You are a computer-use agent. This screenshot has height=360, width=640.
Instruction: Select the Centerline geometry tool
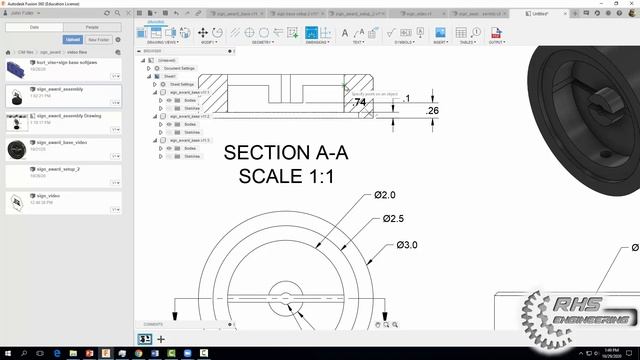coord(235,33)
